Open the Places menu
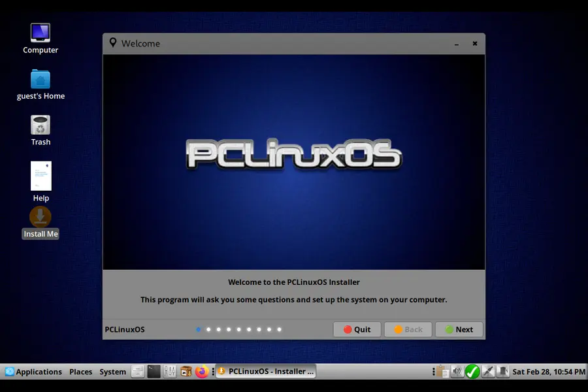 (x=80, y=371)
